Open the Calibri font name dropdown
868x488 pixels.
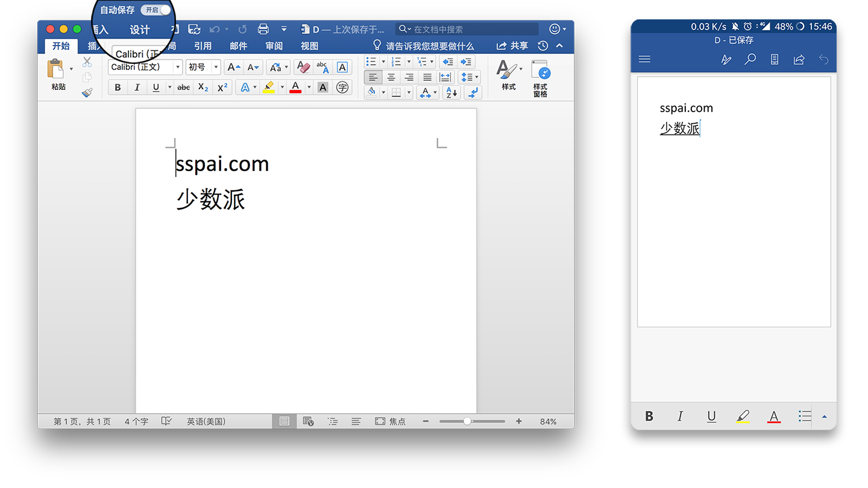click(177, 67)
